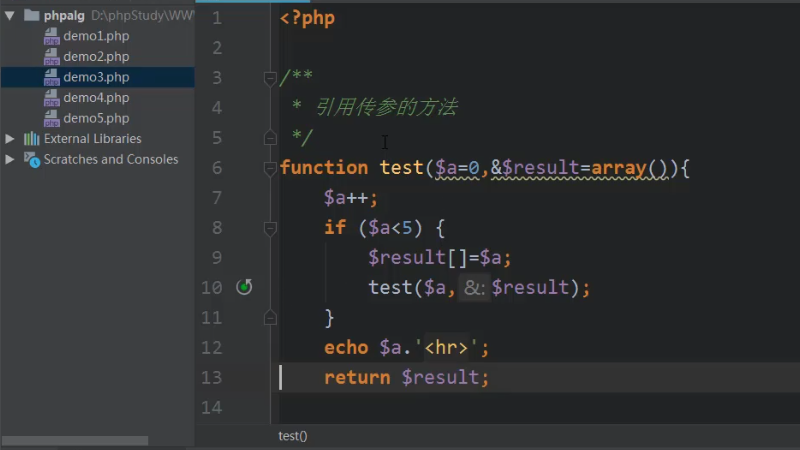Fold comment end marker at line 5
Viewport: 800px width, 450px height.
[x=270, y=137]
